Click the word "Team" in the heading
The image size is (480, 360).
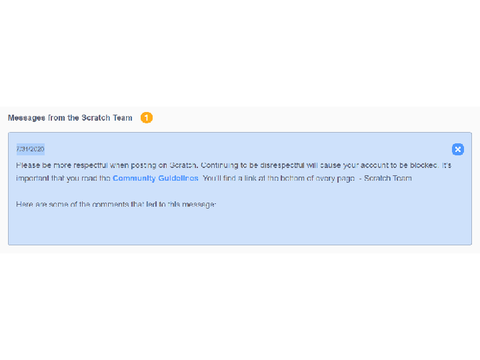pyautogui.click(x=122, y=118)
